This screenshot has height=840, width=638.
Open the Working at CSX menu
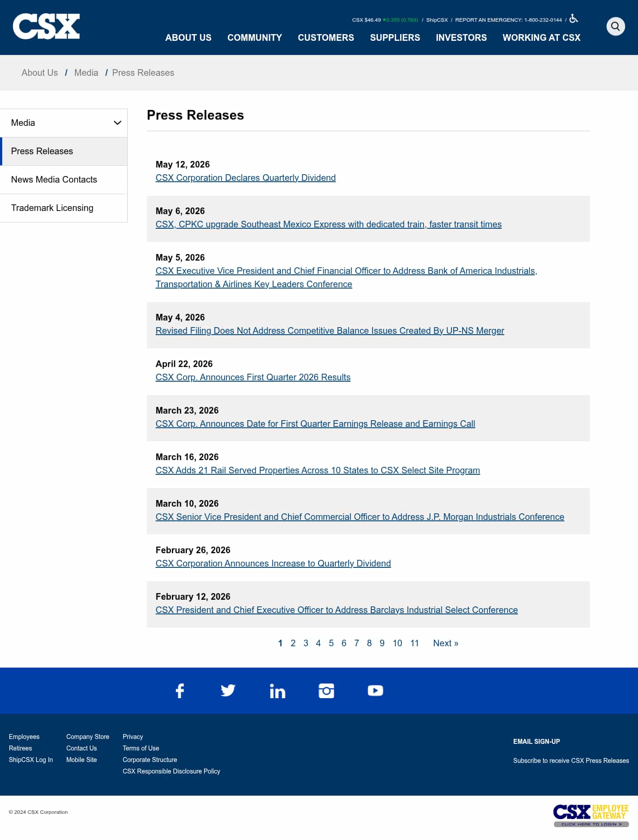[541, 38]
